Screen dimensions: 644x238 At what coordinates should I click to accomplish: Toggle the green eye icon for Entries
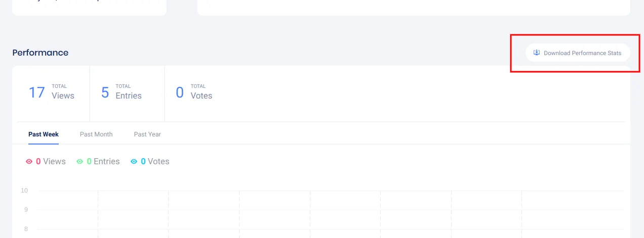coord(79,162)
